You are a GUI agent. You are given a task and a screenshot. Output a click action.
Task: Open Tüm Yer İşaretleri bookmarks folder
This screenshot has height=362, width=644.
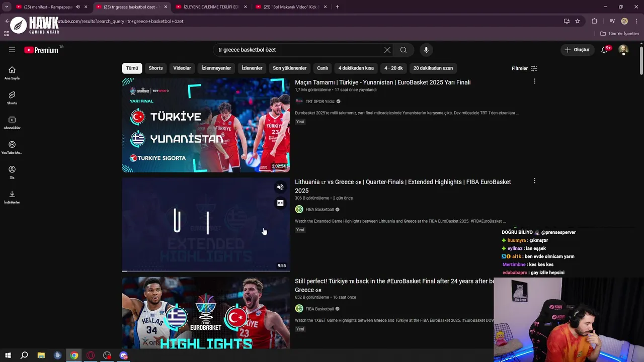619,34
